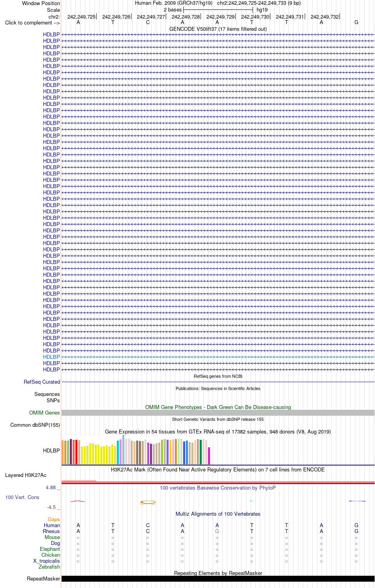375x588 pixels.
Task: Click the '100 Vert. Cons' label
Action: coord(22,497)
